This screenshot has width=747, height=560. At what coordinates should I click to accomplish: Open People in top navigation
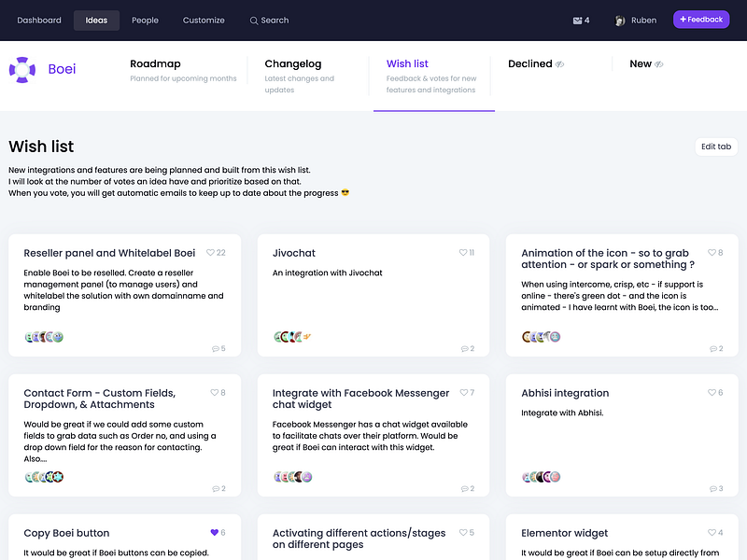tap(145, 21)
